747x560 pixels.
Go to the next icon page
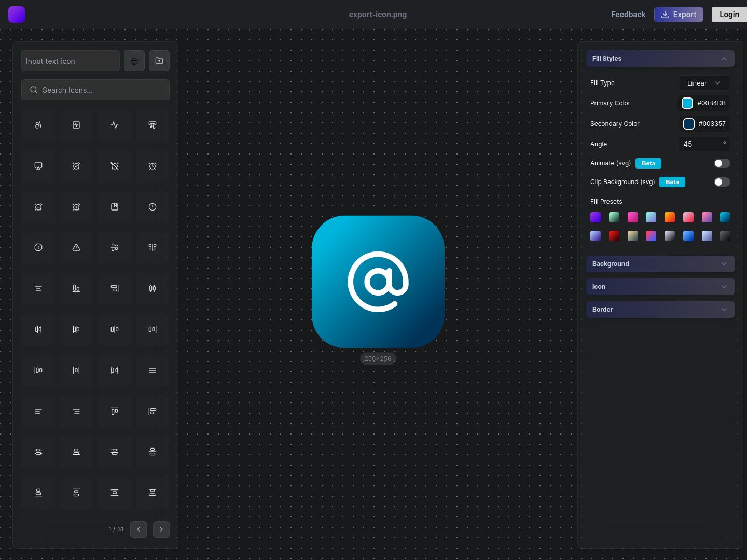pyautogui.click(x=161, y=529)
